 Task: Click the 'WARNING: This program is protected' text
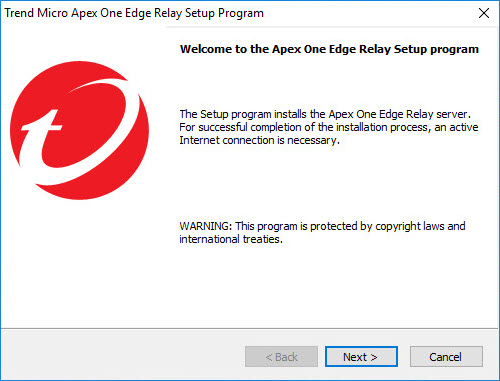[x=322, y=232]
